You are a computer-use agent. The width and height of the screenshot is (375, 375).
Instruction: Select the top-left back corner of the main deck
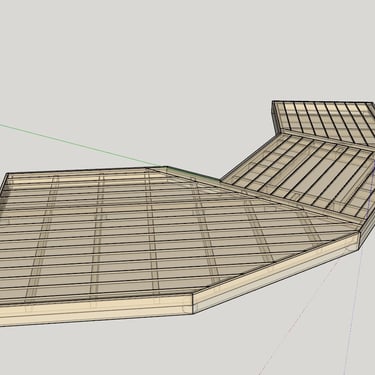click(7, 174)
